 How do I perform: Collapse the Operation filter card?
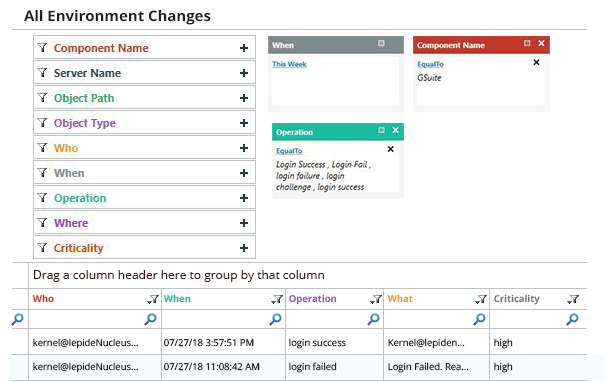(381, 130)
